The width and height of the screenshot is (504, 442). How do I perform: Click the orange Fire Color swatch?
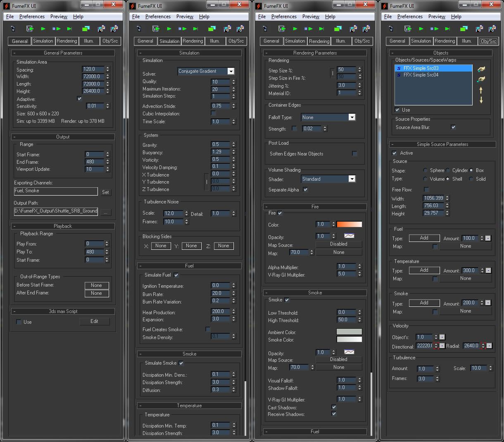click(x=349, y=225)
